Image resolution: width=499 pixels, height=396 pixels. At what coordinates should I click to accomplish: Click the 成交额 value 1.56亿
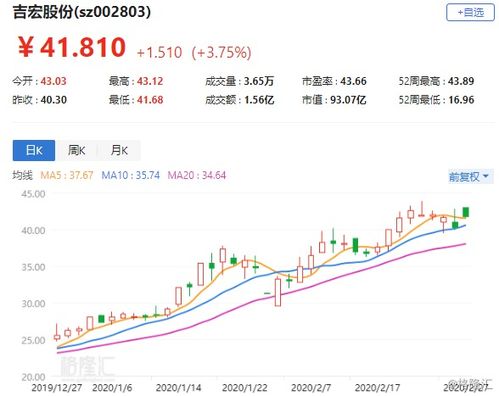[259, 100]
